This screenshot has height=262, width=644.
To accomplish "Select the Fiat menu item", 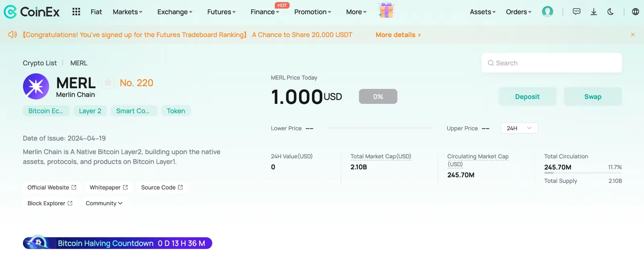I will (96, 12).
